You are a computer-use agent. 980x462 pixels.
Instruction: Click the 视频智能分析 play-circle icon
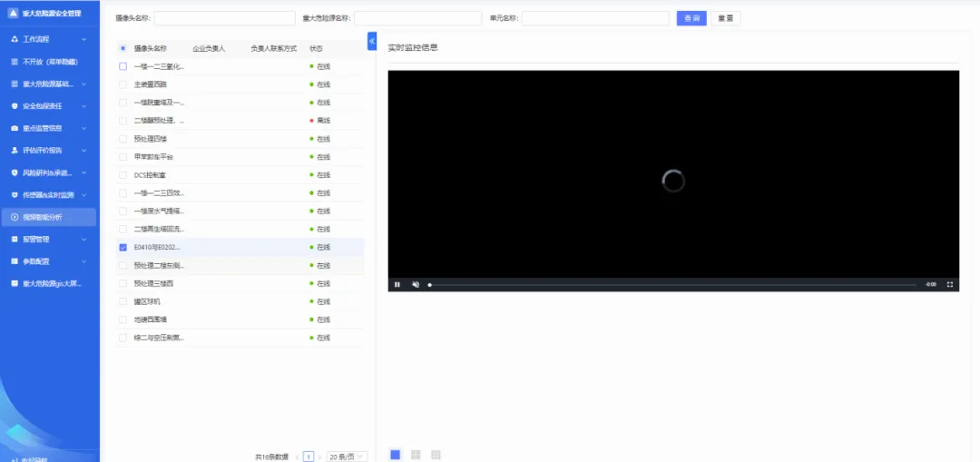pos(15,217)
